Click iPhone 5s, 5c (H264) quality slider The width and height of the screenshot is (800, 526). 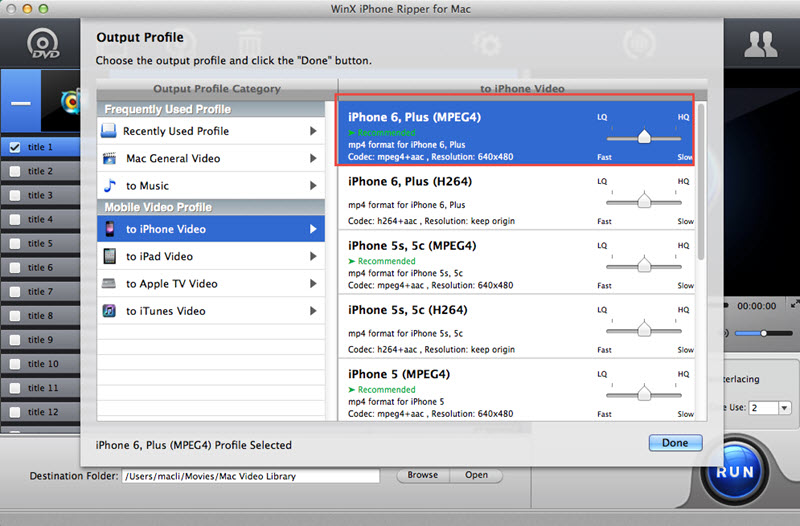pos(644,330)
